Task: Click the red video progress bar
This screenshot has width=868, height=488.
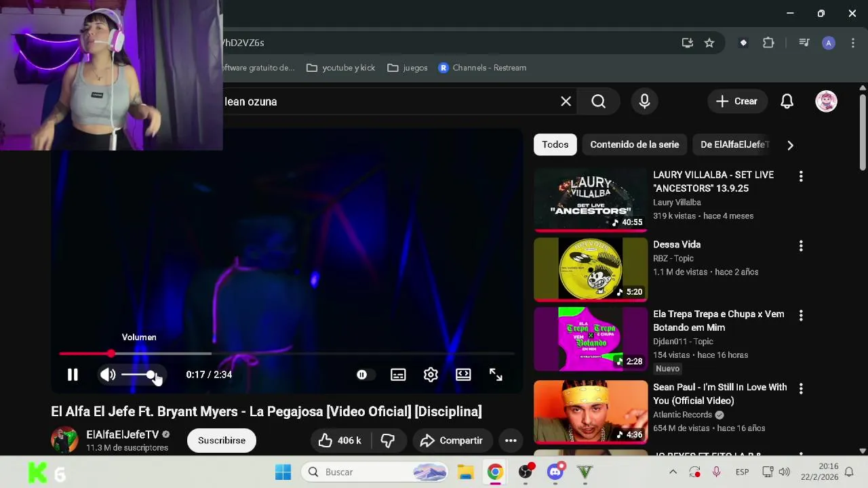Action: (85, 354)
